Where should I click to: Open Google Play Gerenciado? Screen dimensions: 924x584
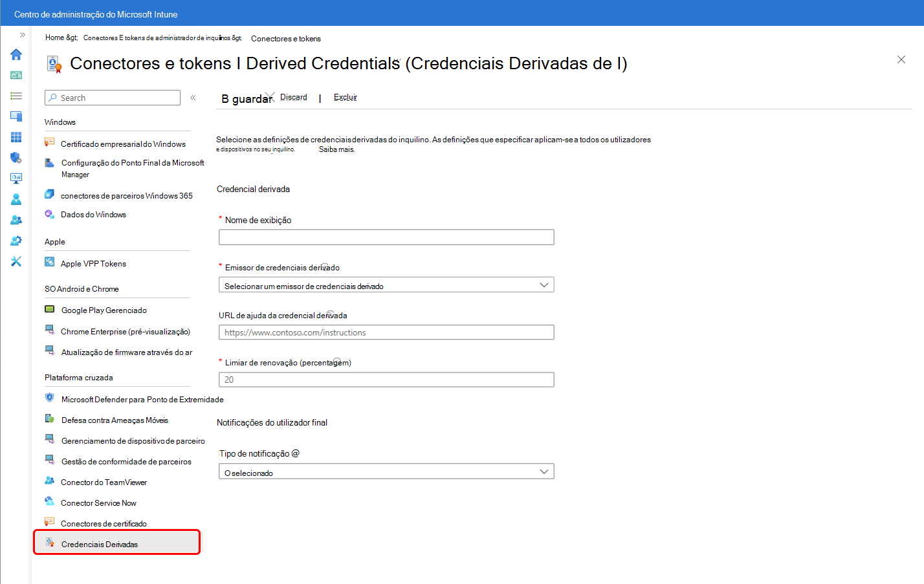104,310
